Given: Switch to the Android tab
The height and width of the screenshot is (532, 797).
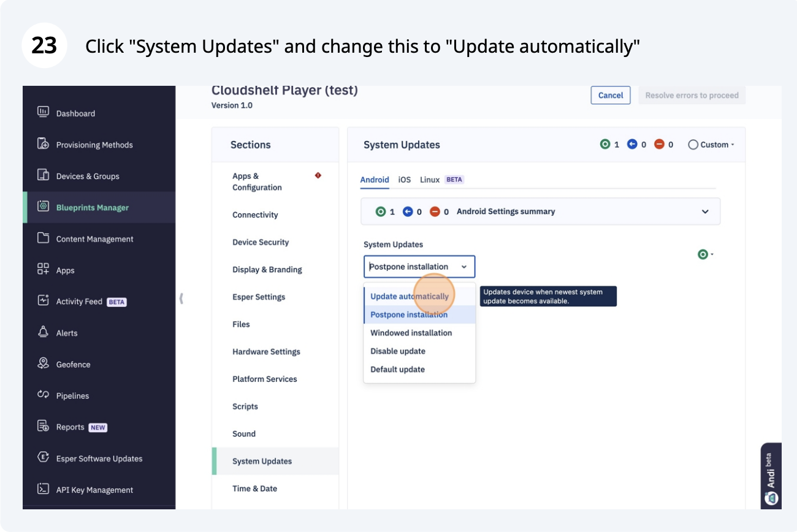Looking at the screenshot, I should (x=375, y=180).
